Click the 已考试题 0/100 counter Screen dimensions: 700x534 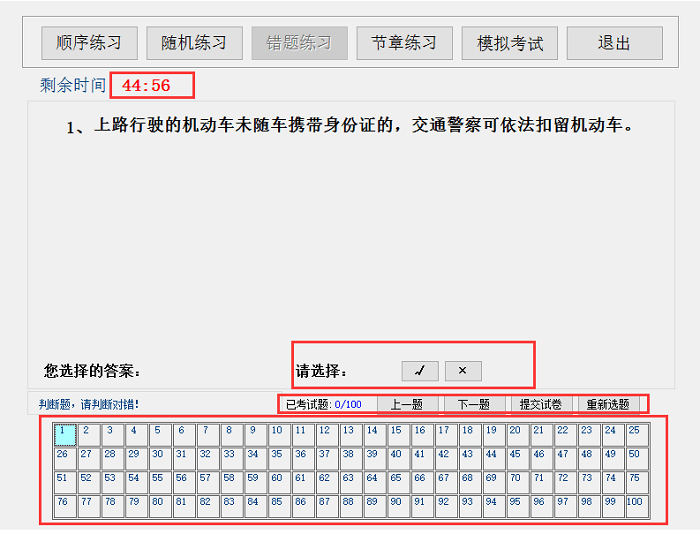click(324, 405)
